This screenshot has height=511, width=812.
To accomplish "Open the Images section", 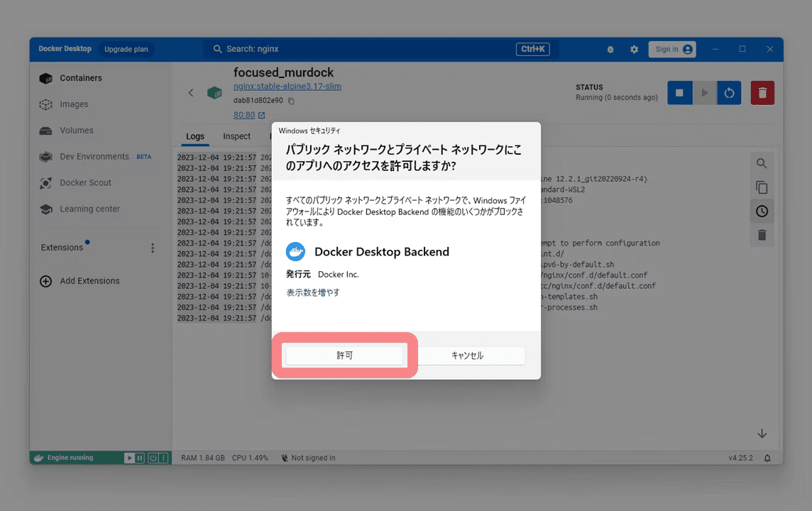I will pos(72,104).
